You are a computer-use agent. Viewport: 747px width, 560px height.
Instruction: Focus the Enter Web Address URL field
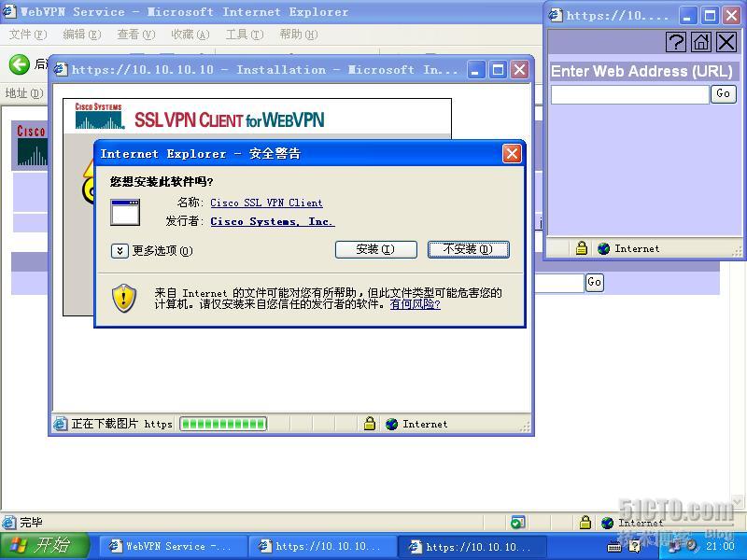coord(629,94)
